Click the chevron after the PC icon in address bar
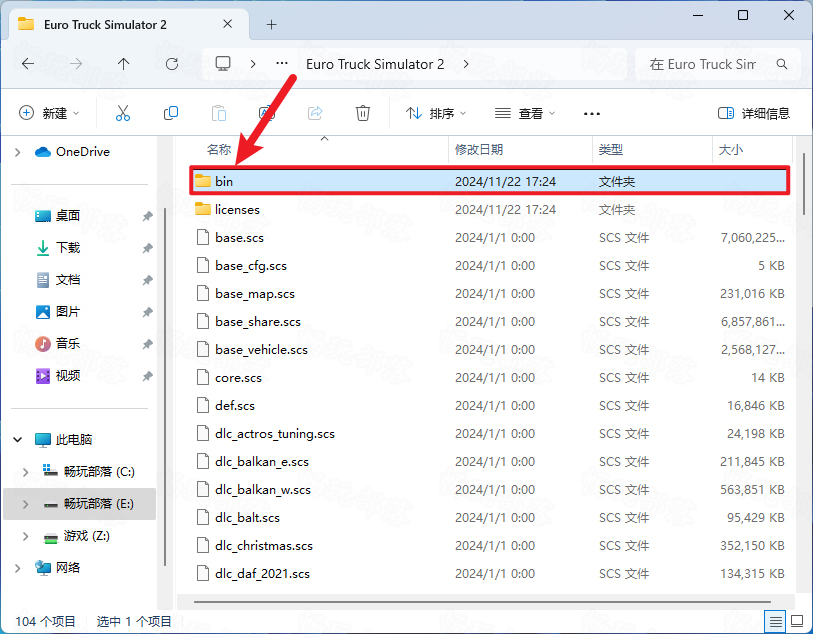Image resolution: width=813 pixels, height=634 pixels. 253,64
